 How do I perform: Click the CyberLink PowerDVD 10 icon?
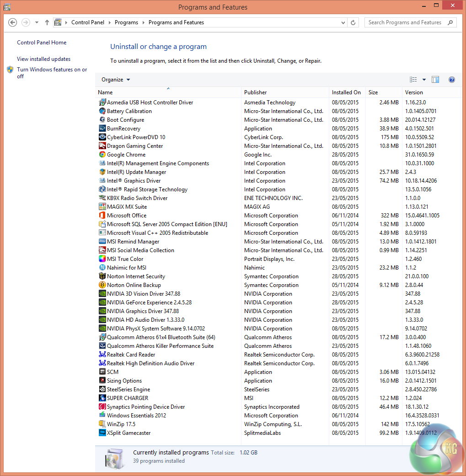pyautogui.click(x=102, y=137)
